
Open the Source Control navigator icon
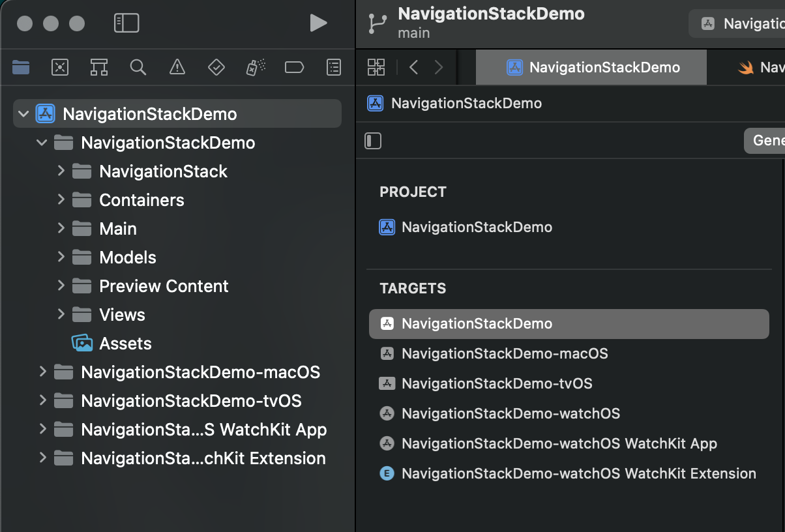(x=60, y=67)
